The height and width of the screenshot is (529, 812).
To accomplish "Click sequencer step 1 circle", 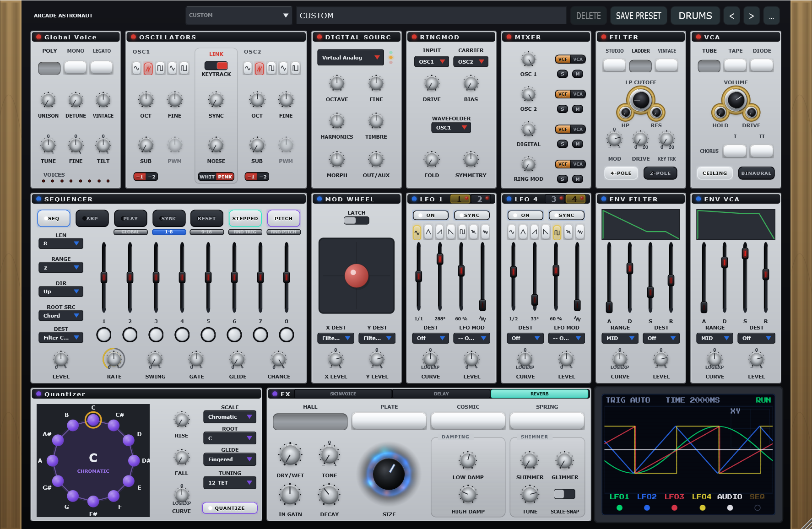I will click(x=104, y=335).
